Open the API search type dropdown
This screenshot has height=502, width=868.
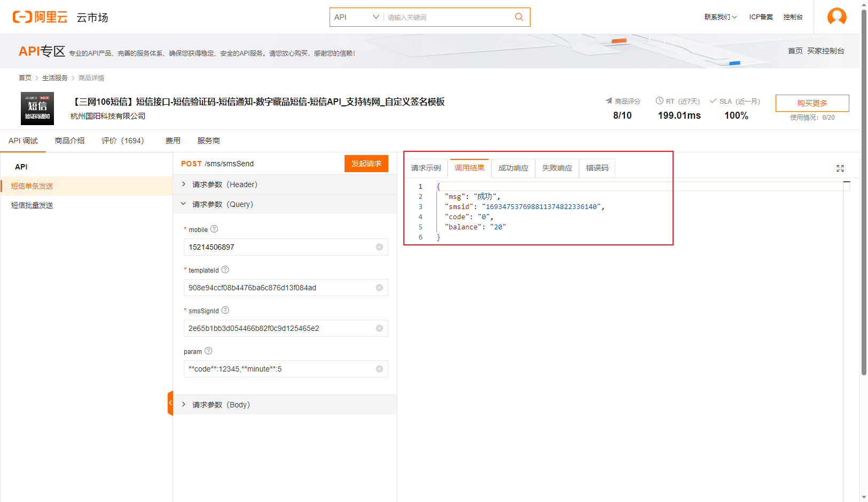click(357, 17)
